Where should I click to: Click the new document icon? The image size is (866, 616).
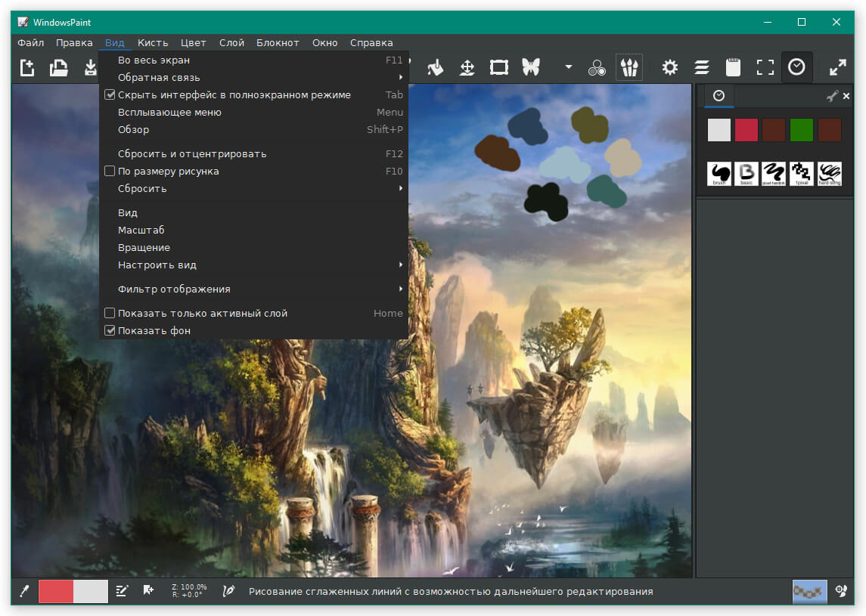27,68
